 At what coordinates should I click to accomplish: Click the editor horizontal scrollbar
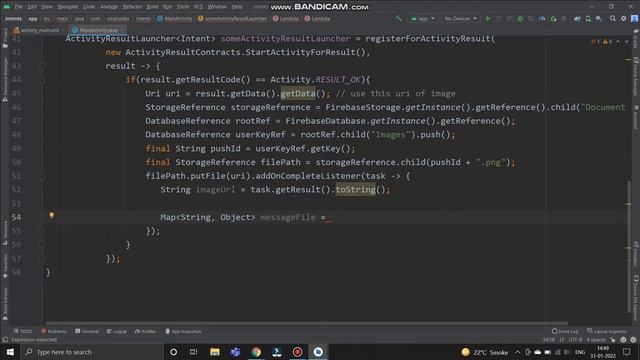point(306,323)
